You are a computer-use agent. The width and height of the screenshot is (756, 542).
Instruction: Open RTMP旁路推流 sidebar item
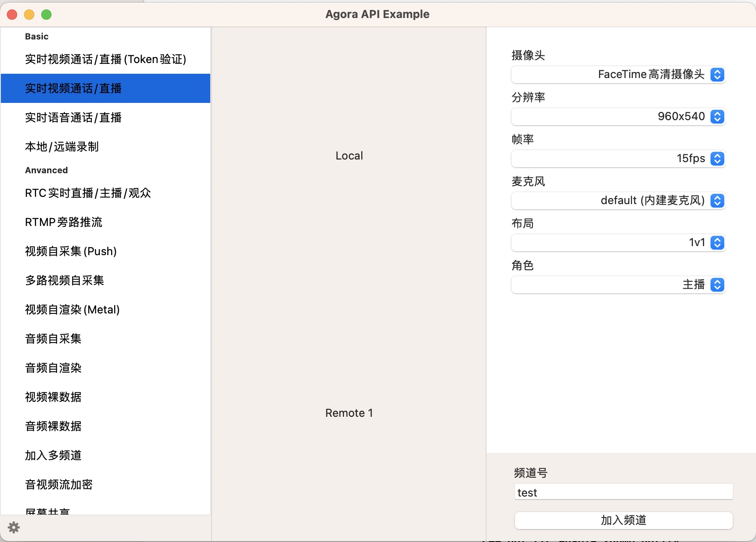point(106,222)
